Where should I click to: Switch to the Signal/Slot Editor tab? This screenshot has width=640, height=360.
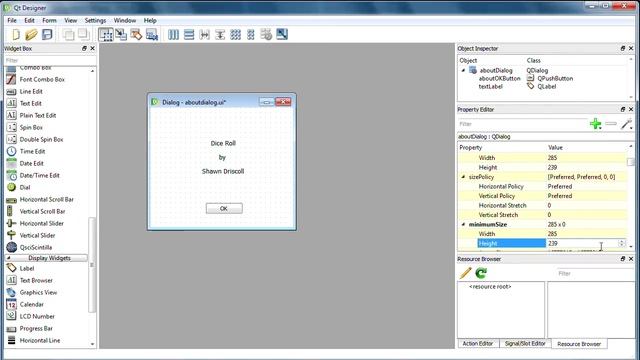click(525, 344)
